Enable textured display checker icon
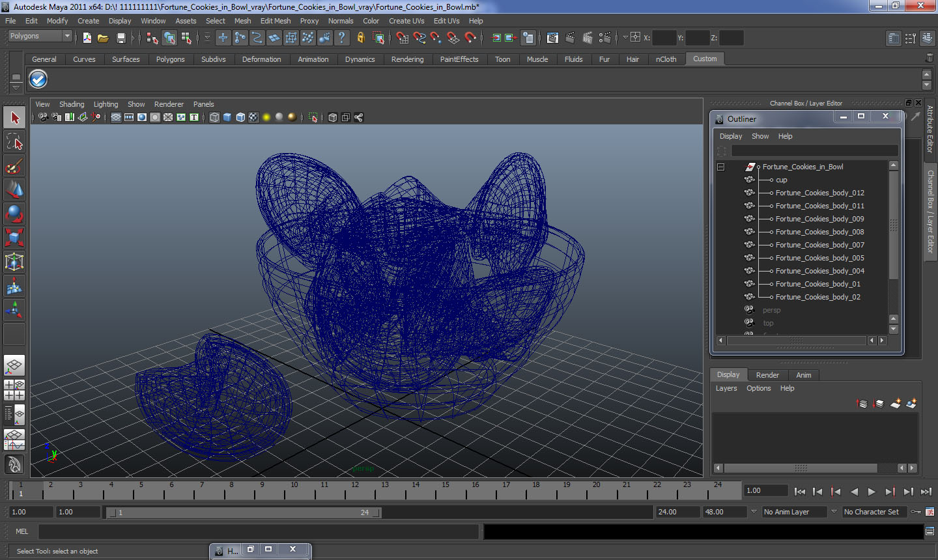The height and width of the screenshot is (560, 938). coord(253,117)
